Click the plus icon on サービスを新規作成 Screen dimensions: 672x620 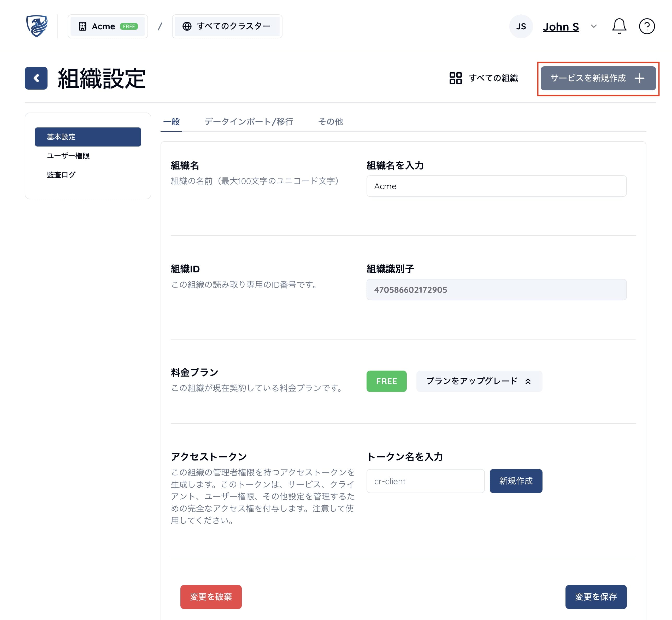click(x=639, y=78)
